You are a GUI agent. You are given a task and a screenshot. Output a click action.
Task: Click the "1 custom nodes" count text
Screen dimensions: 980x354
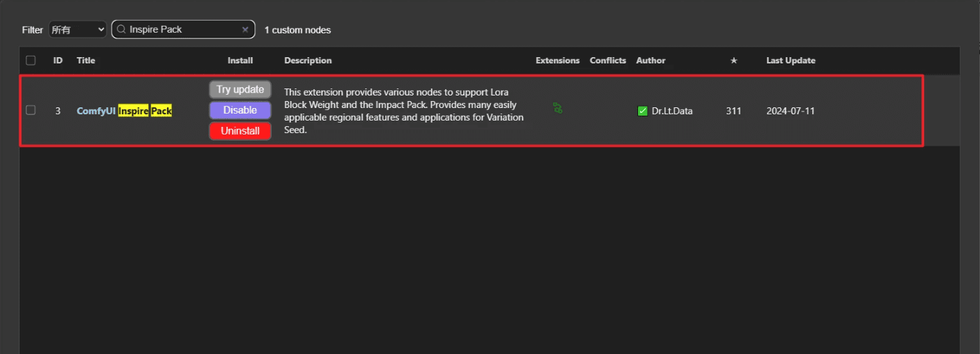[x=297, y=30]
